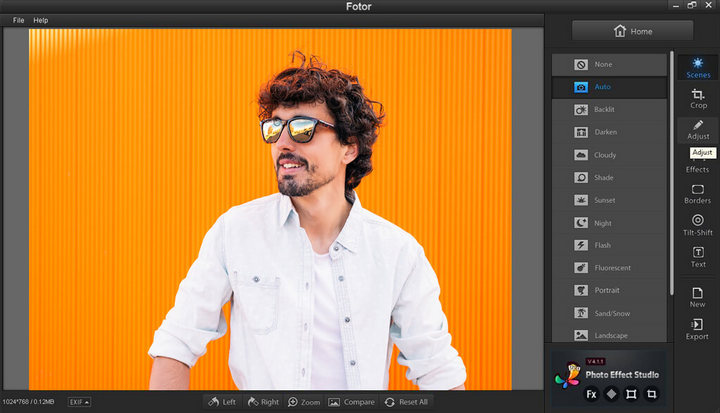Open the Scenes panel
720x413 pixels.
coord(698,67)
